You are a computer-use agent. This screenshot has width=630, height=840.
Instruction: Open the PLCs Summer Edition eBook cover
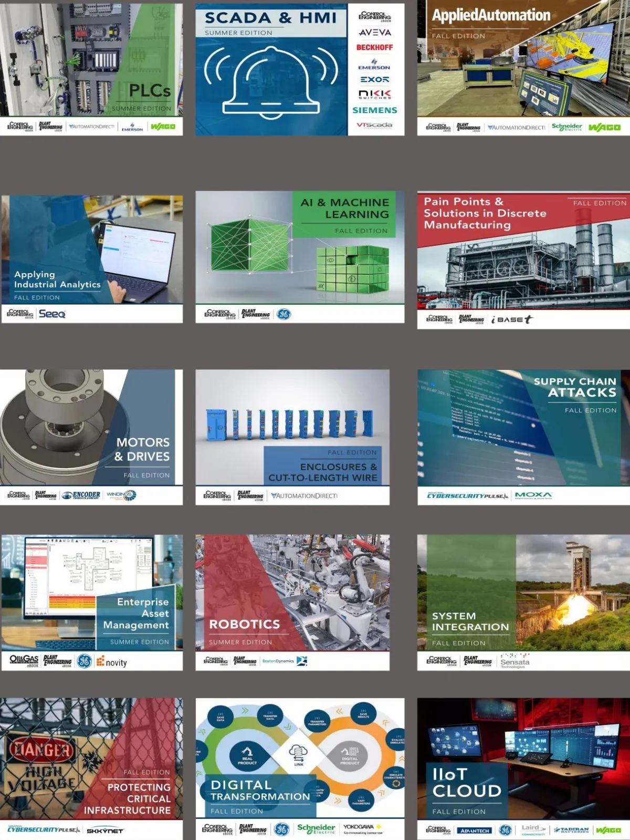point(91,59)
